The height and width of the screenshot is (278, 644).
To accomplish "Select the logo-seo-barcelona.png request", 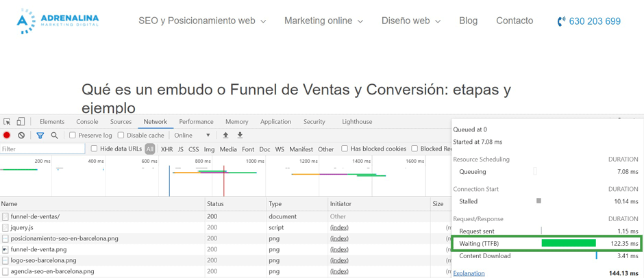I will pyautogui.click(x=225, y=260).
